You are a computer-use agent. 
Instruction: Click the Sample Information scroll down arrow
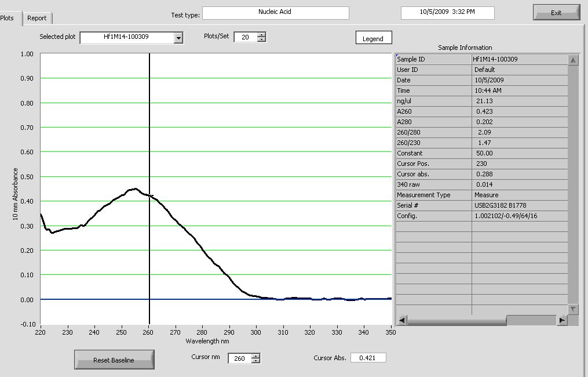tap(573, 309)
